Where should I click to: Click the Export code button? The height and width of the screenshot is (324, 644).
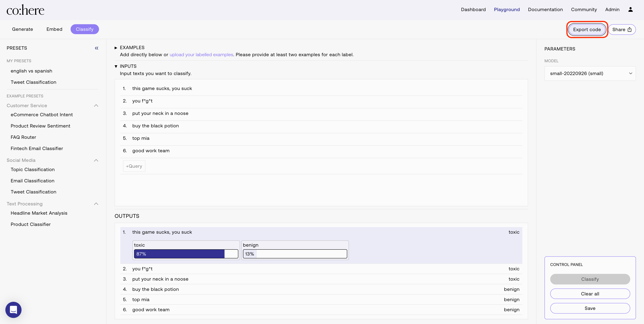pyautogui.click(x=587, y=29)
